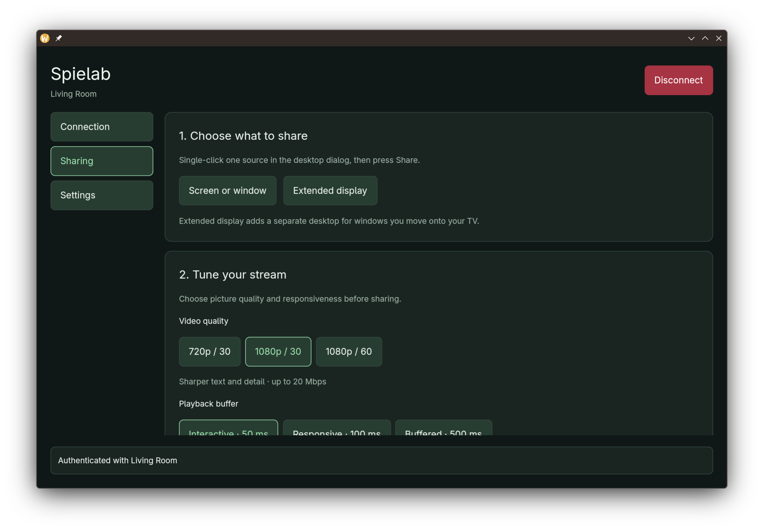Viewport: 764px width, 532px height.
Task: Disconnect from Living Room
Action: point(679,80)
